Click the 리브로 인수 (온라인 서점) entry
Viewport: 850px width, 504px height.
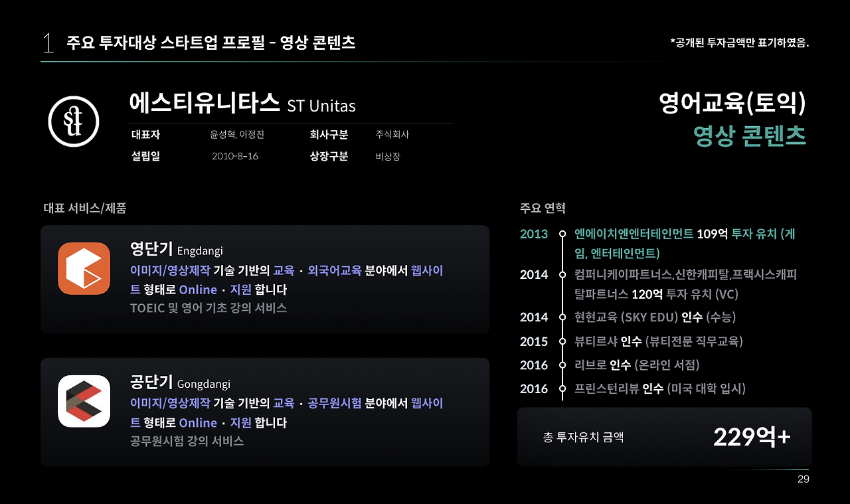click(x=637, y=365)
